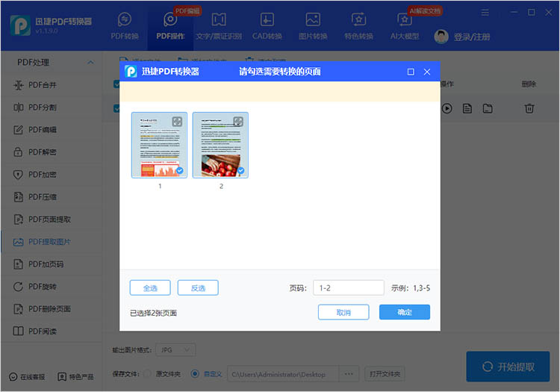Viewport: 560px width, 392px height.
Task: Click the AI大模型 toolbar icon
Action: click(x=404, y=20)
